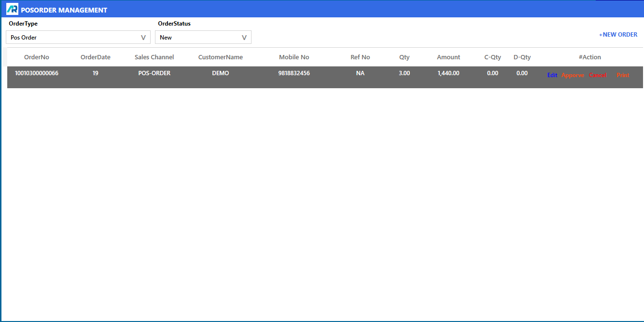Screen dimensions: 644x322
Task: Click the mobile number 9818832456 cell
Action: pos(294,73)
